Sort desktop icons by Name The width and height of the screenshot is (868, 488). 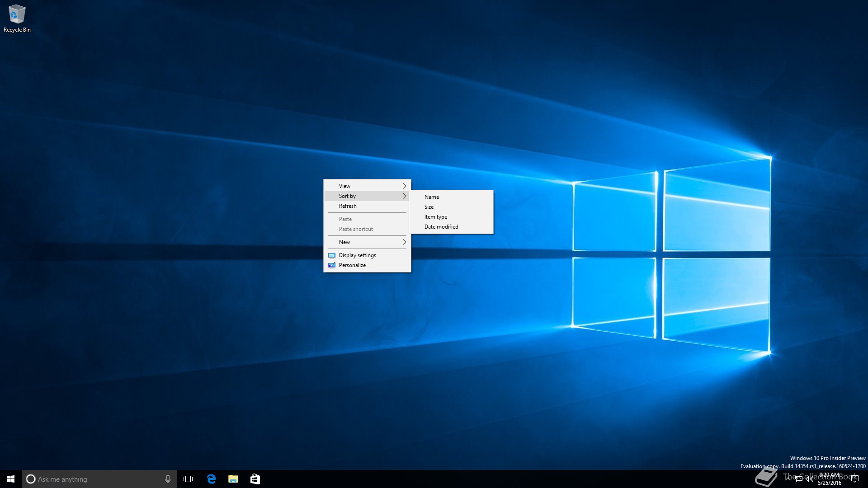(x=432, y=197)
